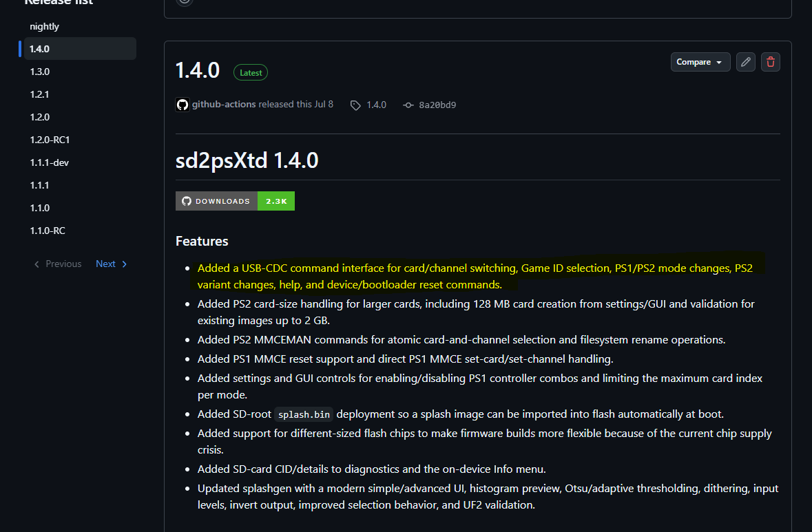Click the green Latest label badge
The height and width of the screenshot is (532, 812).
click(251, 72)
